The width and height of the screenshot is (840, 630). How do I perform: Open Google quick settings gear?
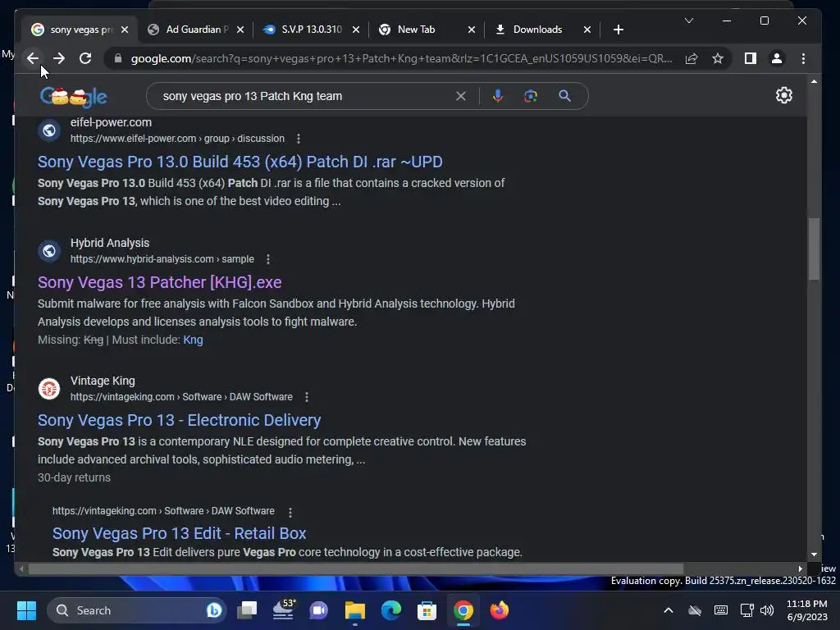click(783, 95)
